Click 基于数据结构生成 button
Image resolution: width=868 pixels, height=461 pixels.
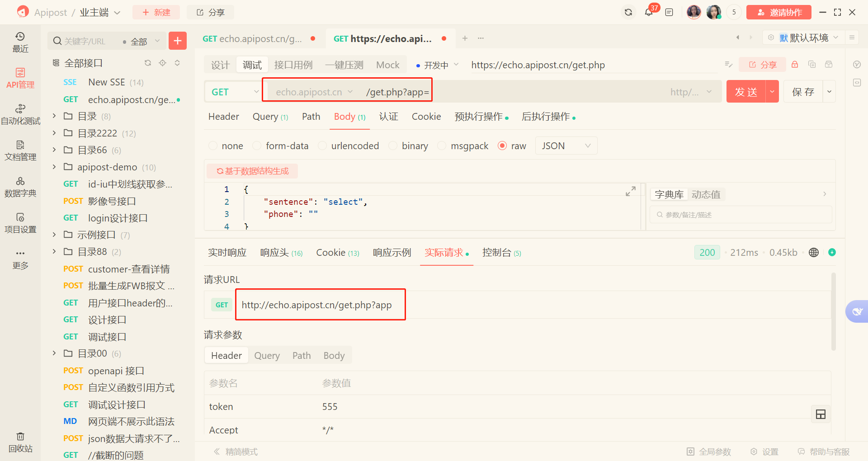(252, 171)
